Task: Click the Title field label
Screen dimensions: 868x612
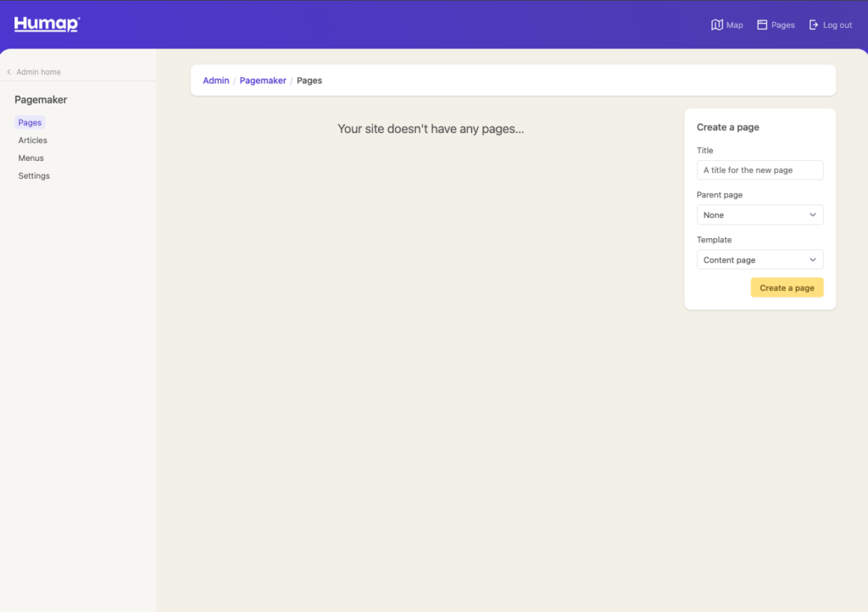Action: tap(705, 151)
